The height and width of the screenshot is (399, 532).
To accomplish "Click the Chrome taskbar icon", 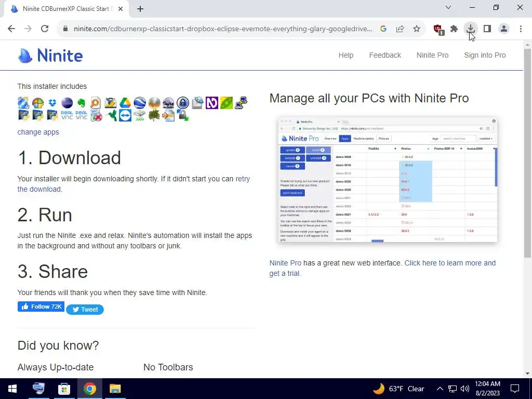I will click(89, 389).
